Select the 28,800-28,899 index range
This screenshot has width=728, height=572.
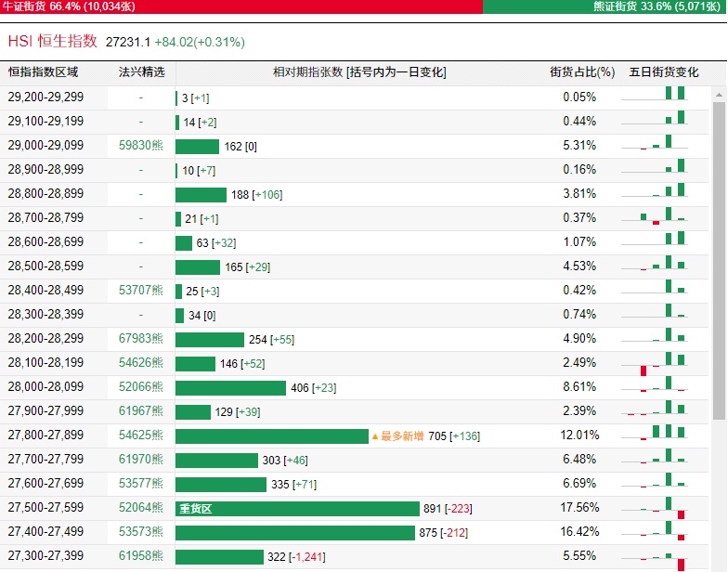point(45,193)
